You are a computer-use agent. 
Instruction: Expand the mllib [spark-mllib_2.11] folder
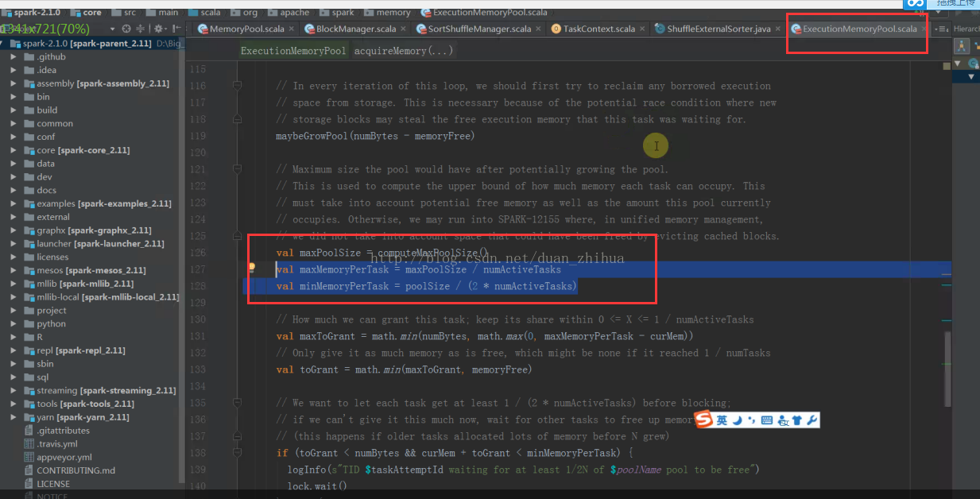(x=14, y=284)
